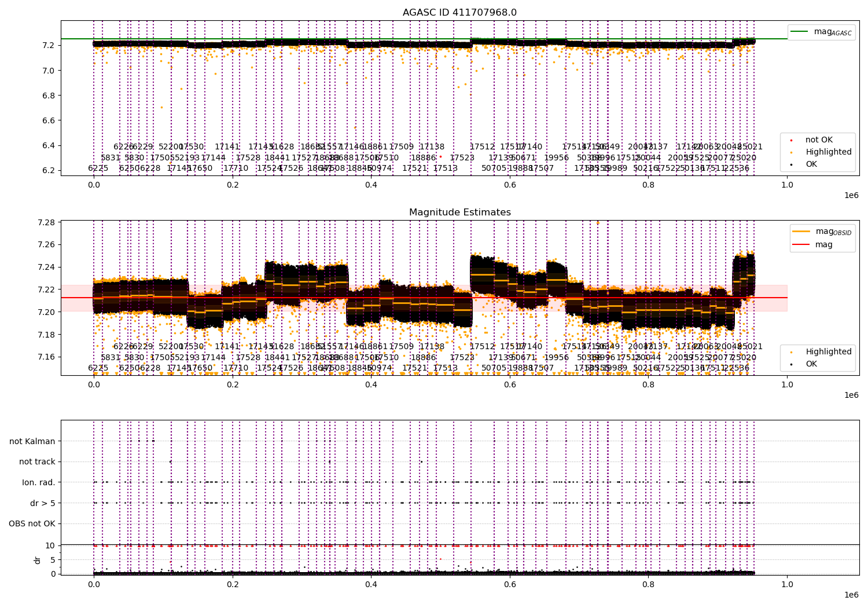Click the "5" tick label on the dr axis
This screenshot has width=868, height=608.
click(53, 560)
